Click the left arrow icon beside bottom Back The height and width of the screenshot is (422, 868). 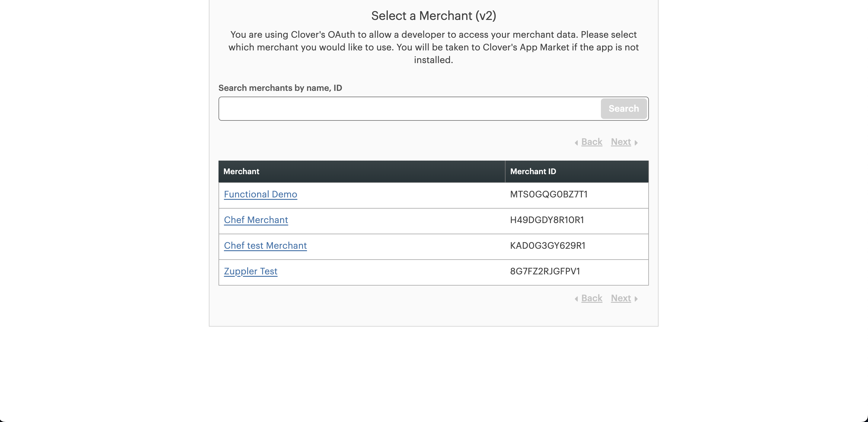576,299
